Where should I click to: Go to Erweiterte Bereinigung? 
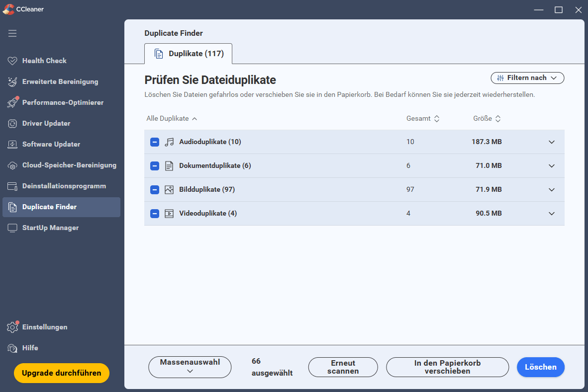(62, 81)
